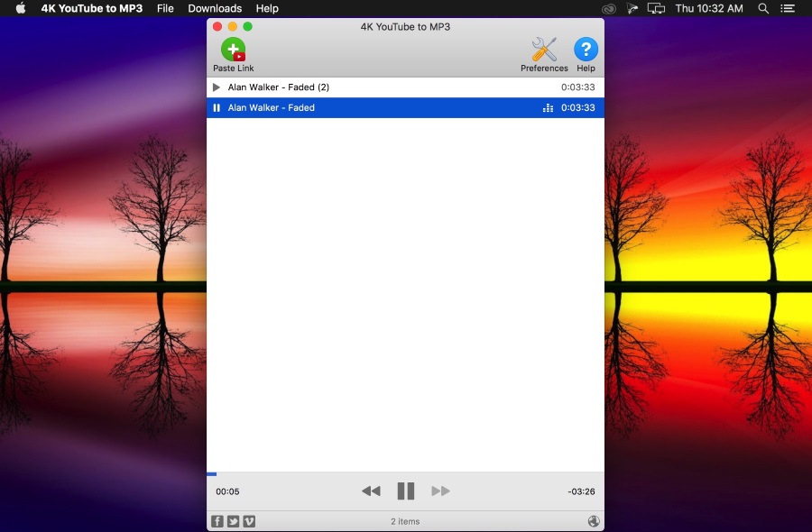Screen dimensions: 812x532
Task: Click the 0:03:33 duration of Faded (2)
Action: pyautogui.click(x=578, y=87)
